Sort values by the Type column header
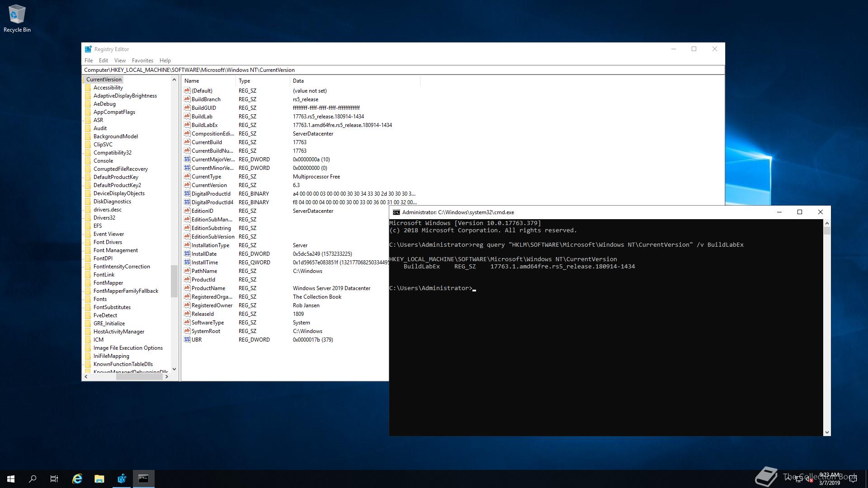 (263, 81)
